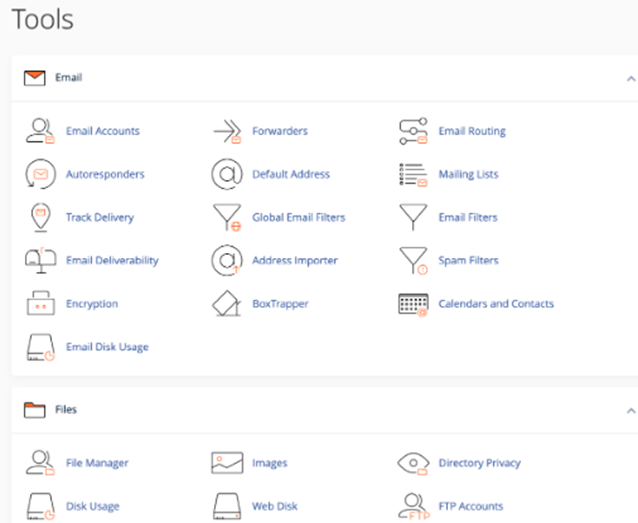Select the Global Email Filters link
638x523 pixels.
(x=299, y=217)
